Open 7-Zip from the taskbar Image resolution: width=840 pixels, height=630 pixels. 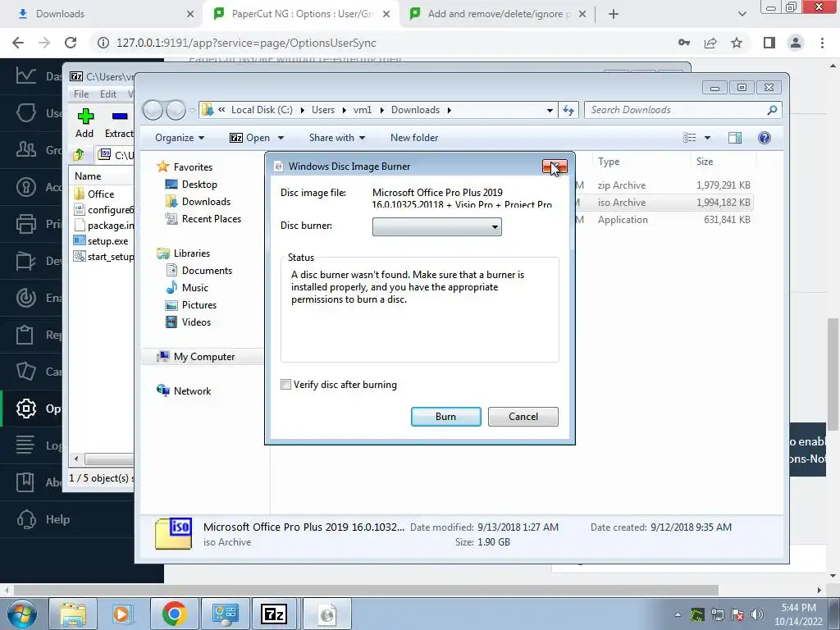(x=274, y=614)
